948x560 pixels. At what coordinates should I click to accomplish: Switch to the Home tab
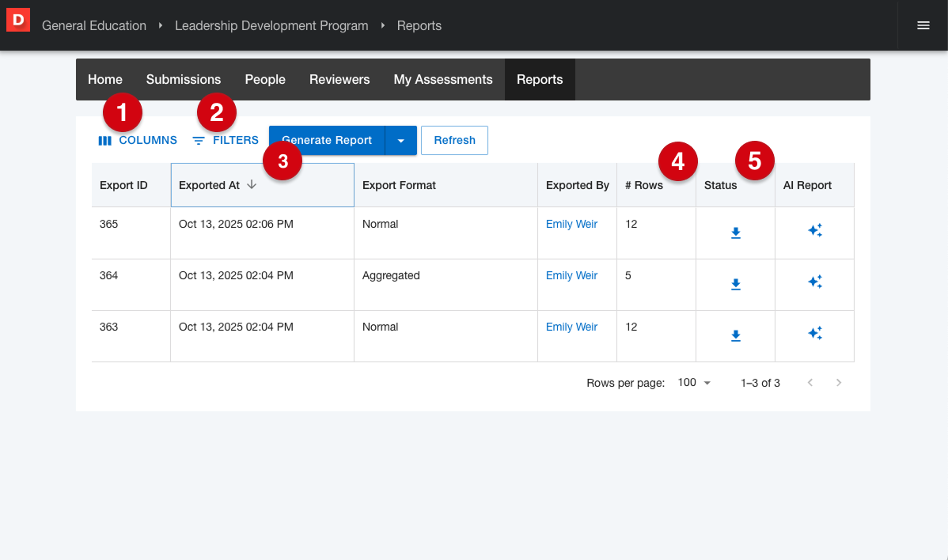click(105, 80)
